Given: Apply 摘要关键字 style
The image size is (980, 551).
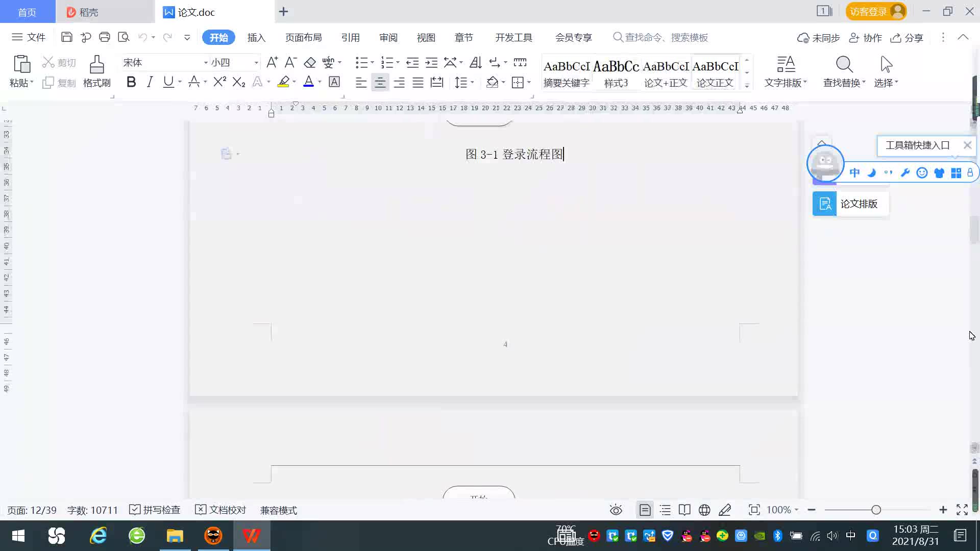Looking at the screenshot, I should tap(566, 73).
